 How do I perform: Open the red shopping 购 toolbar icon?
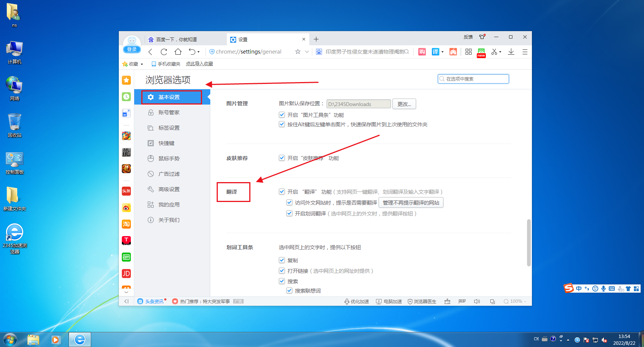(x=422, y=52)
